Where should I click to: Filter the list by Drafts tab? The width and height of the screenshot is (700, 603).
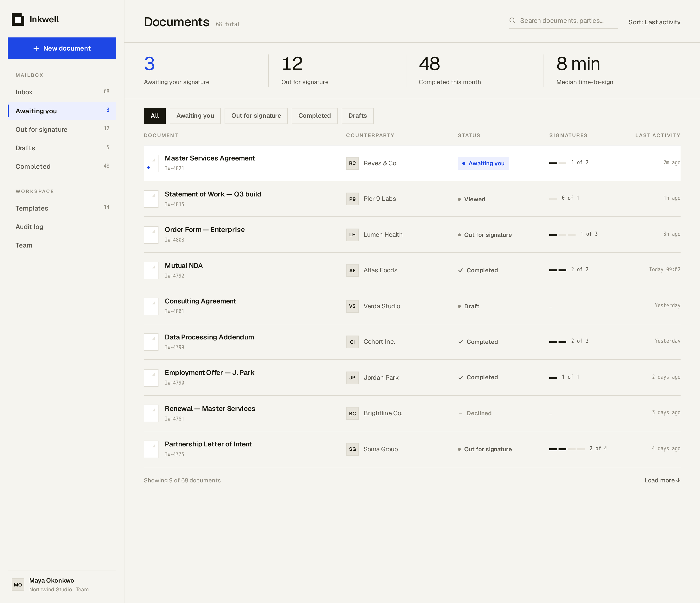point(358,116)
